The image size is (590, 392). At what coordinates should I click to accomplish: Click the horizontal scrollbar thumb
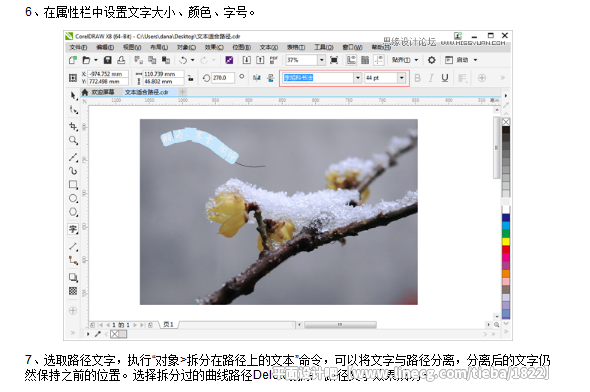340,324
